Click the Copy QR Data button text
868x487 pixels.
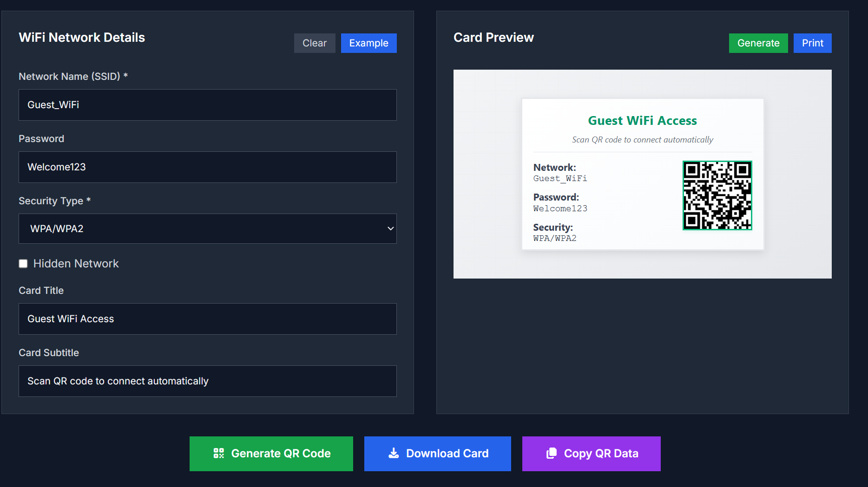coord(601,454)
